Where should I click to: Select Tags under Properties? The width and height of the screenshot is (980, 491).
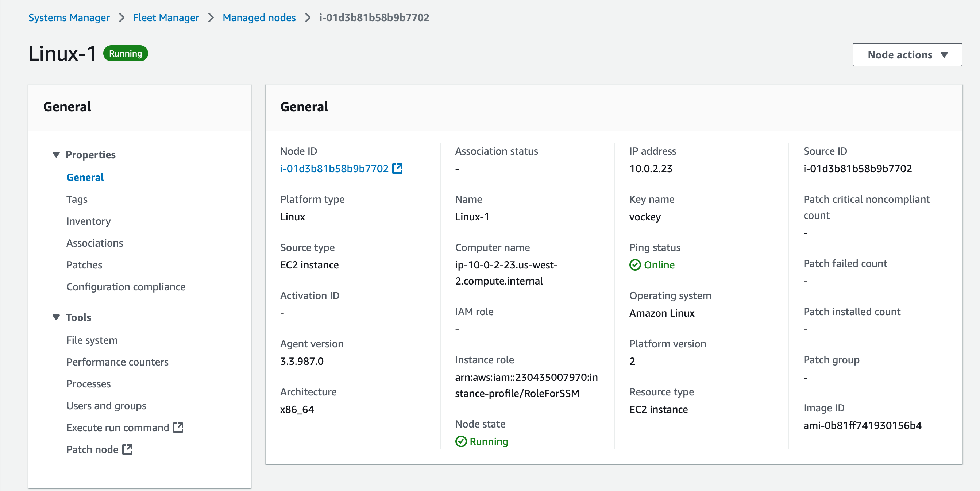click(x=77, y=199)
